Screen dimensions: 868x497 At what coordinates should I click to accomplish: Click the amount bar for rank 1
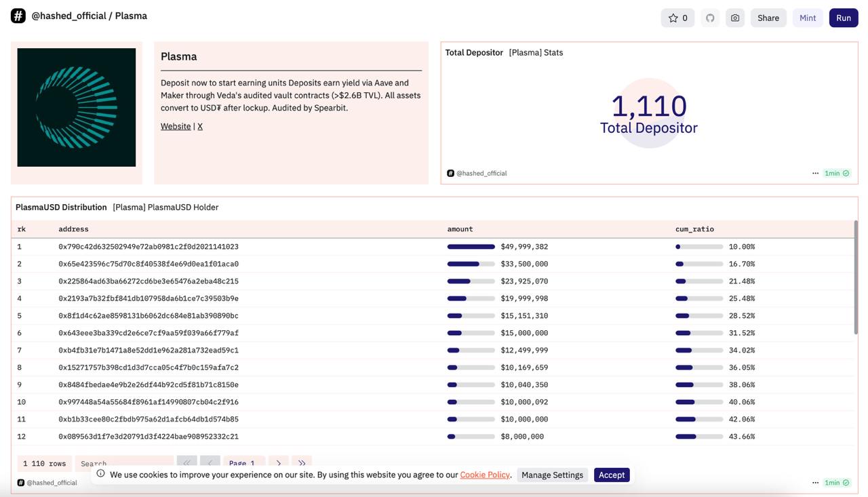(x=471, y=247)
